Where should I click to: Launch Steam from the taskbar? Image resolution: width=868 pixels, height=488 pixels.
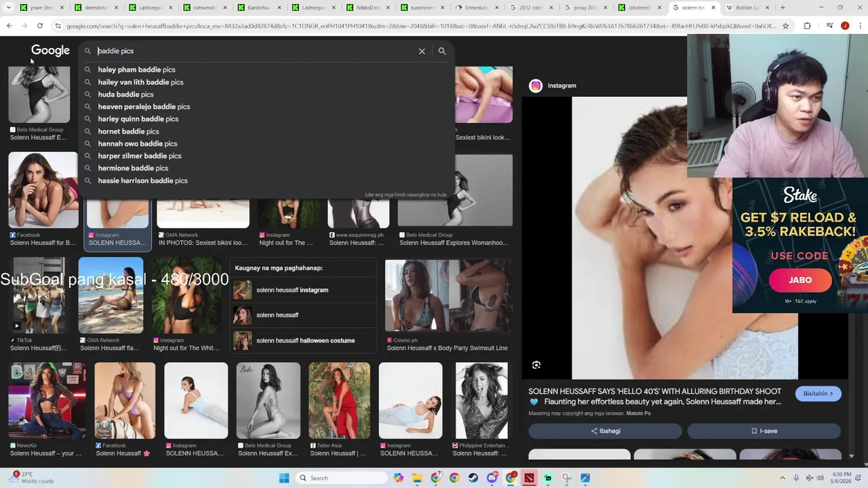[x=473, y=478]
